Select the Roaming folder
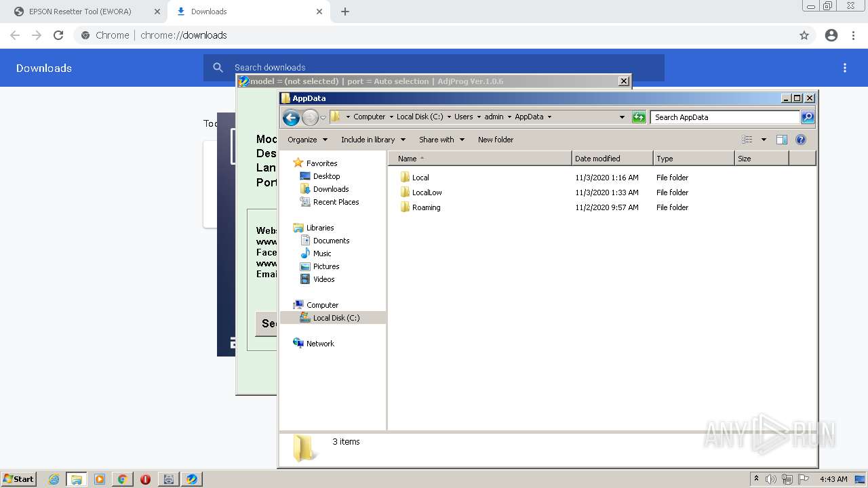The height and width of the screenshot is (488, 868). [x=420, y=207]
